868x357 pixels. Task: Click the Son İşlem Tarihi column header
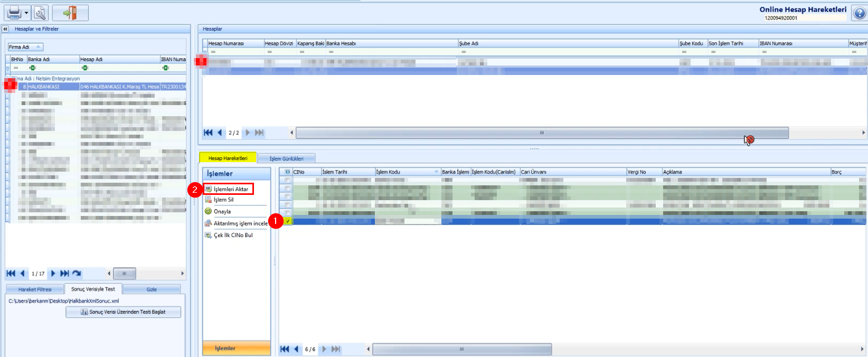click(733, 43)
